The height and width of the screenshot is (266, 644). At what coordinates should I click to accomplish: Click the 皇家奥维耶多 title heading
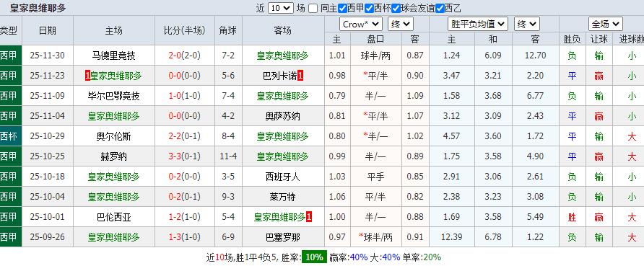pos(38,8)
